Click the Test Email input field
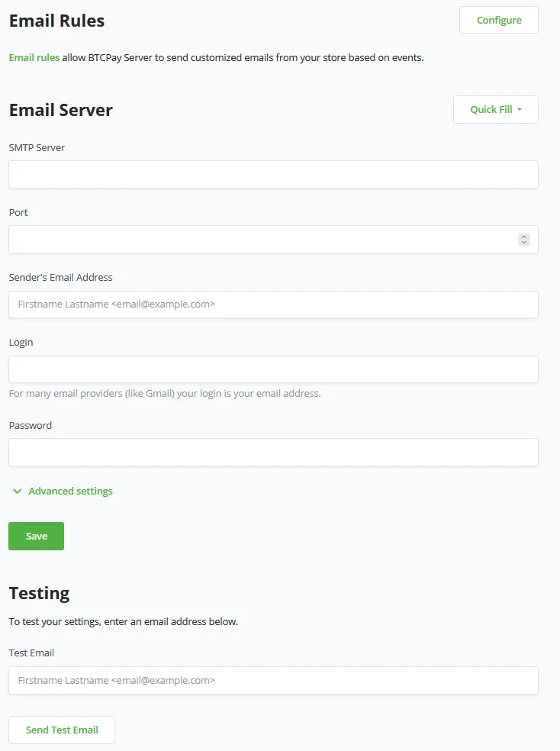The height and width of the screenshot is (751, 560). coord(273,680)
